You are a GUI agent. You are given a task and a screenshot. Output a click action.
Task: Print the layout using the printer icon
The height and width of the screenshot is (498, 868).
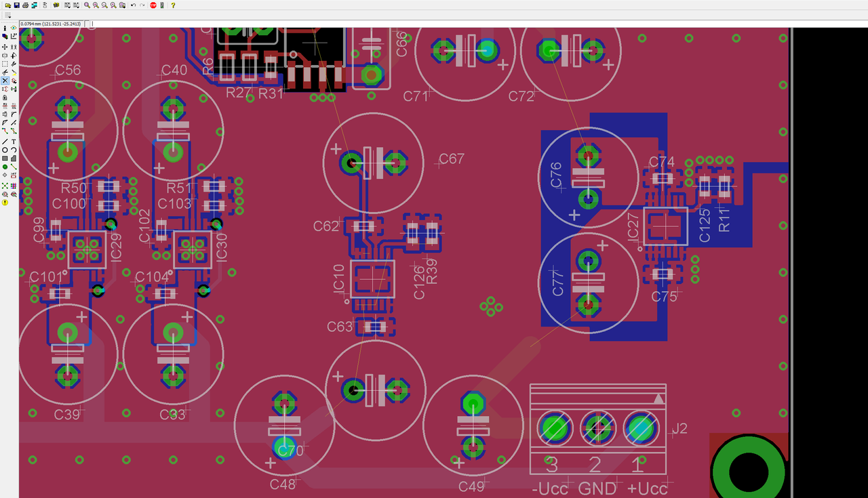tap(25, 5)
